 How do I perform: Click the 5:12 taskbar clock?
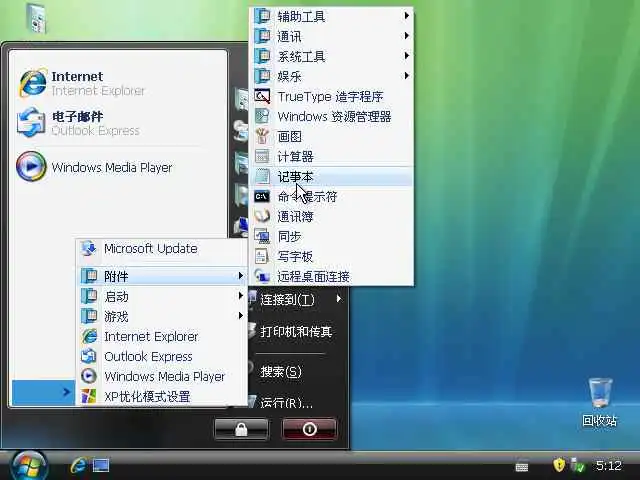[x=608, y=465]
